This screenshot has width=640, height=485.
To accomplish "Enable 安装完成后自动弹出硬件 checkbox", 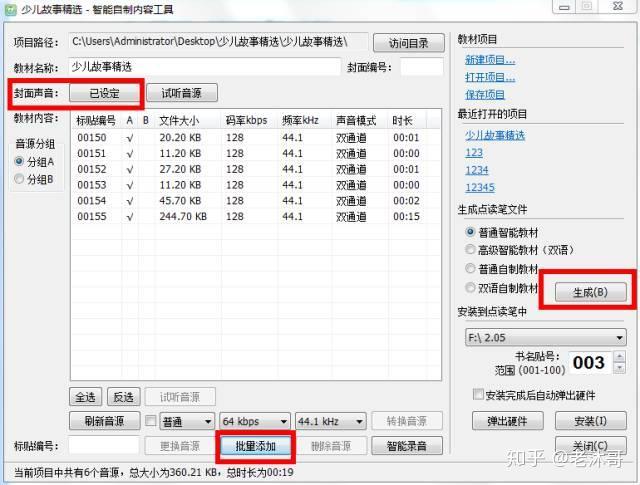I will click(x=477, y=395).
